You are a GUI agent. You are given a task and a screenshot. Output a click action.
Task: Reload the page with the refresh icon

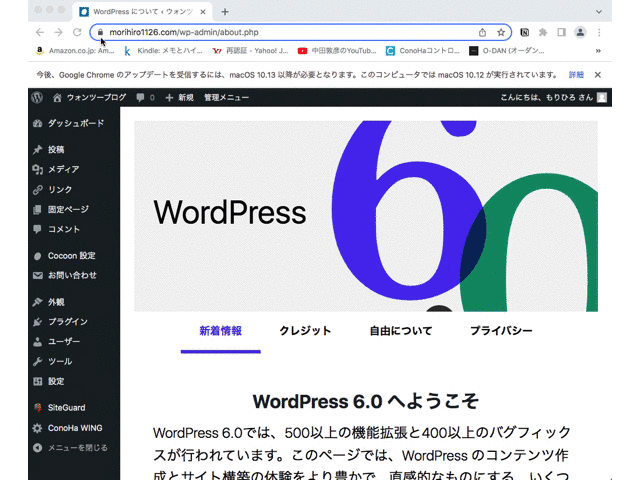[x=77, y=32]
